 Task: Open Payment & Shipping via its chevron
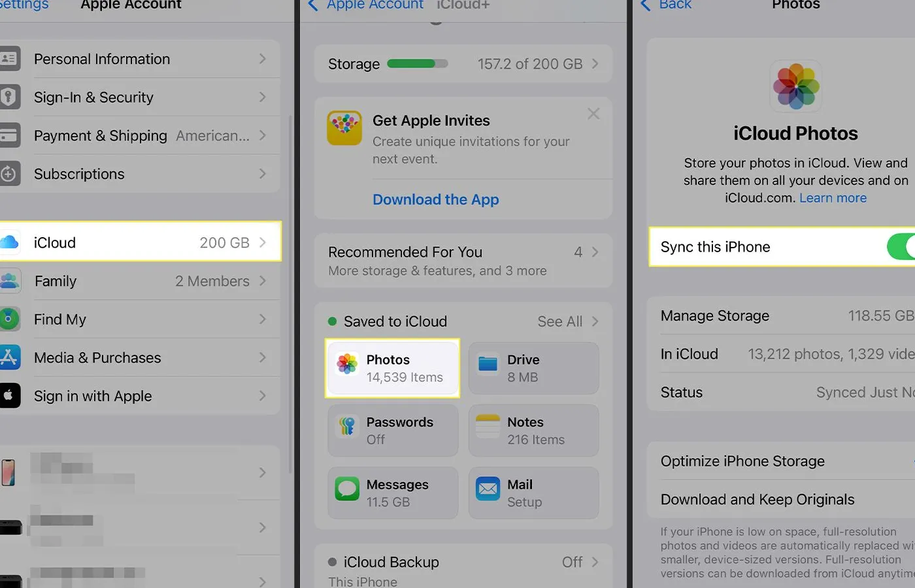pos(263,135)
